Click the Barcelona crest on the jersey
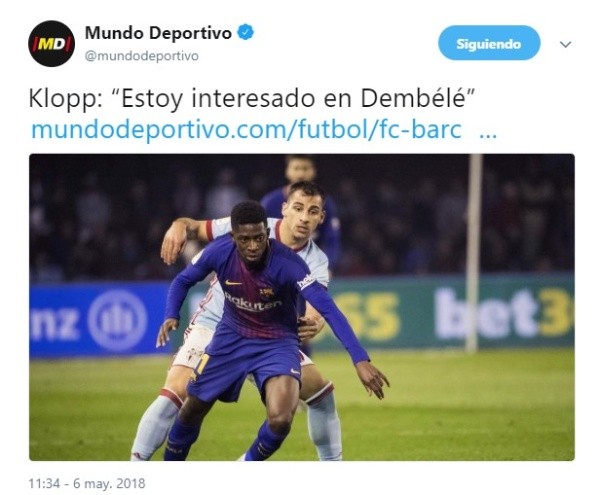Image resolution: width=600 pixels, height=495 pixels. point(266,293)
